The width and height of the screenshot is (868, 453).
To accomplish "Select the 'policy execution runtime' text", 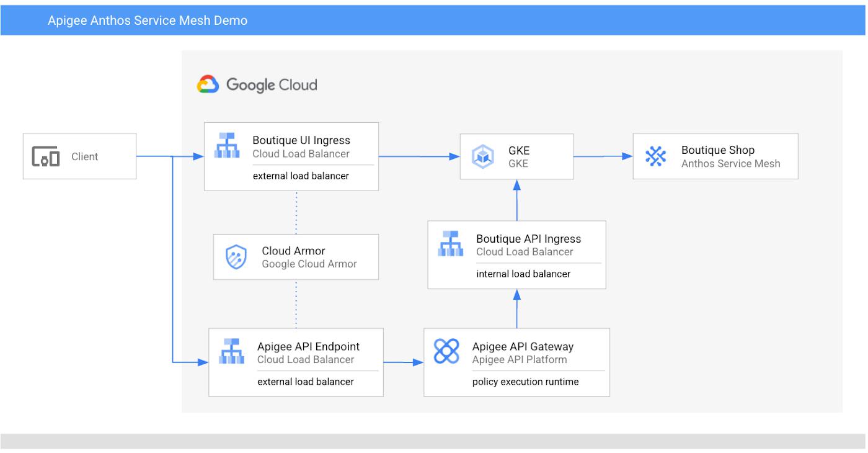I will coord(526,382).
